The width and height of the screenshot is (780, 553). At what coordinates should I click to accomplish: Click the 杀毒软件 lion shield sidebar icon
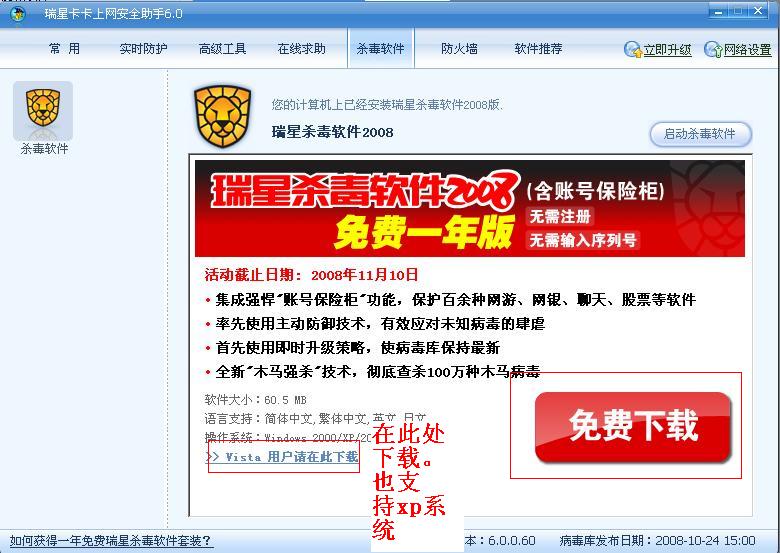coord(43,110)
